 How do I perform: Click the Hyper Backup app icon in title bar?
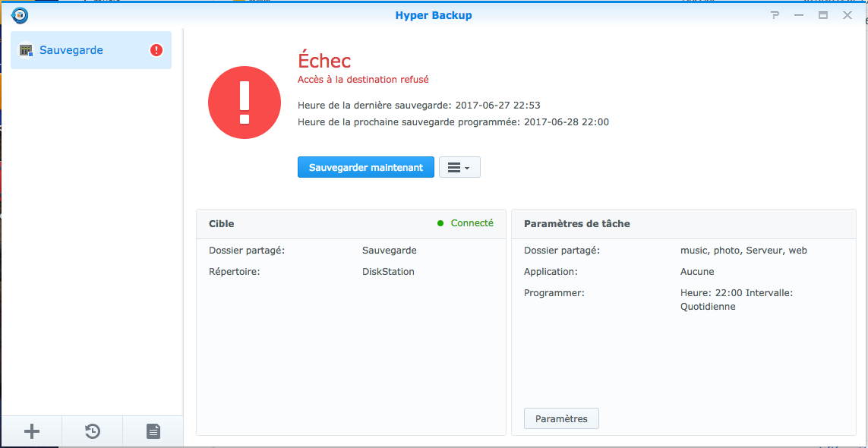pos(20,15)
